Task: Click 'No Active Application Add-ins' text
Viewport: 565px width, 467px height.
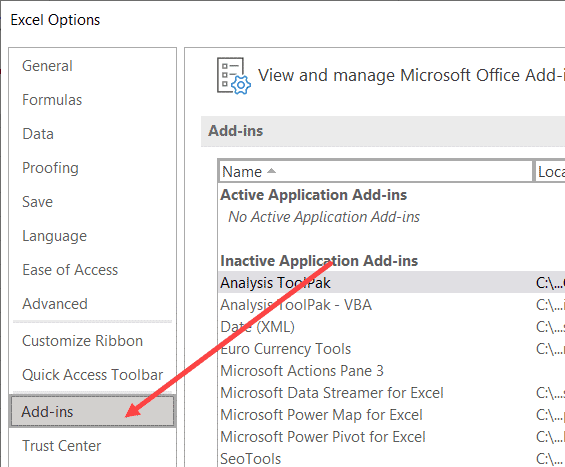Action: (x=324, y=217)
